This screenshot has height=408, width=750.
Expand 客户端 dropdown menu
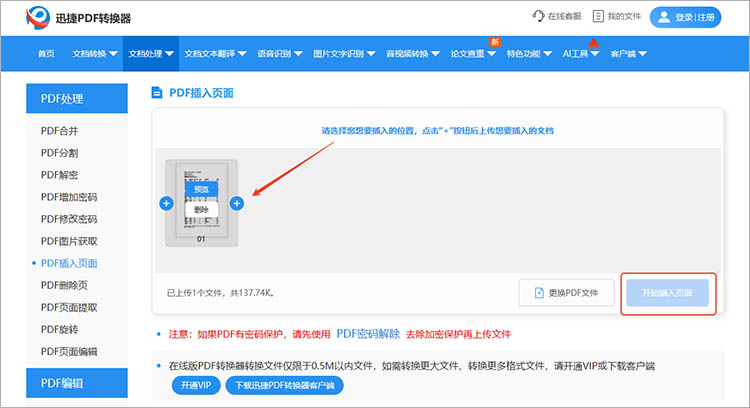click(x=629, y=54)
